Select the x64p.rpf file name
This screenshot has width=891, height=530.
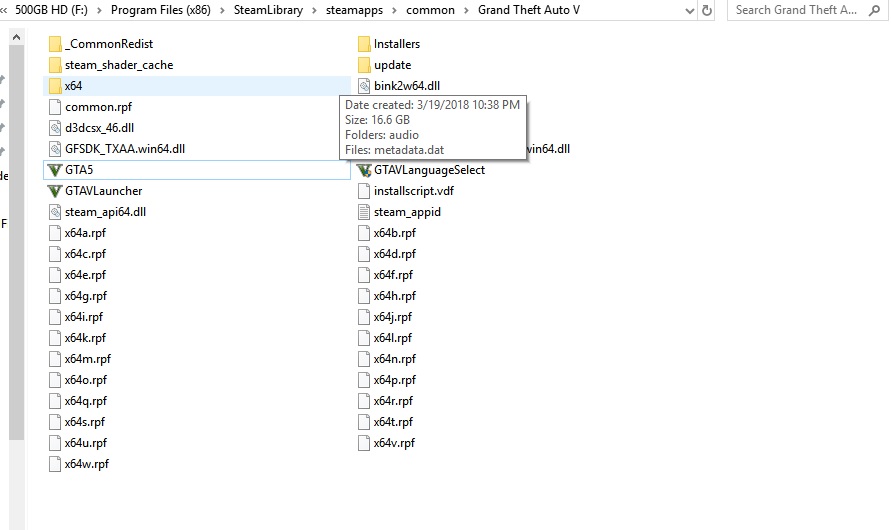395,380
